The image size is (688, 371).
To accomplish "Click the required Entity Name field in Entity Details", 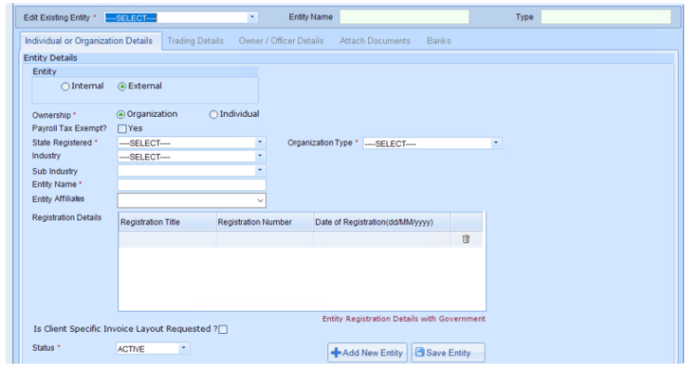I will pyautogui.click(x=191, y=185).
